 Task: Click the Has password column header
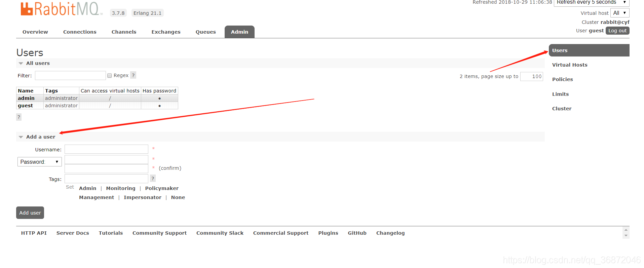[159, 91]
